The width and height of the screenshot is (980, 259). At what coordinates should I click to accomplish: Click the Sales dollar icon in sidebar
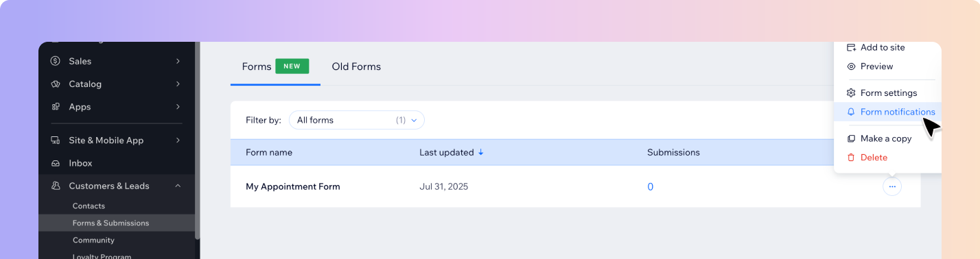[56, 61]
